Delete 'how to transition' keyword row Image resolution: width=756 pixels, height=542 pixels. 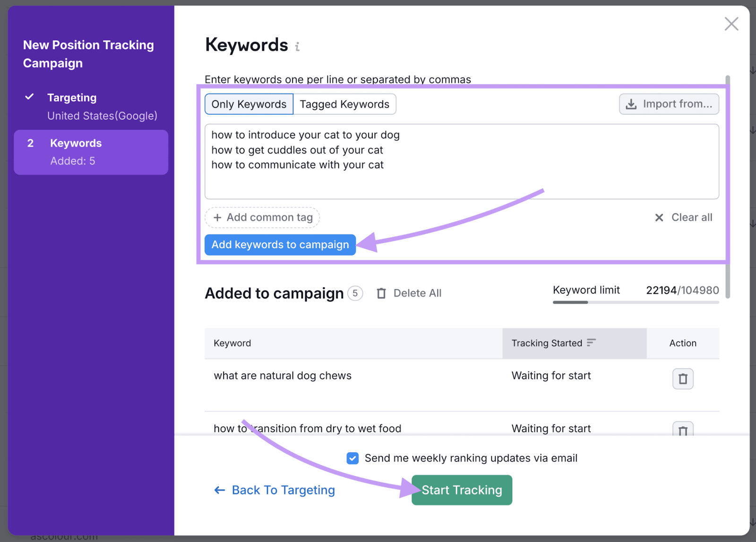682,429
